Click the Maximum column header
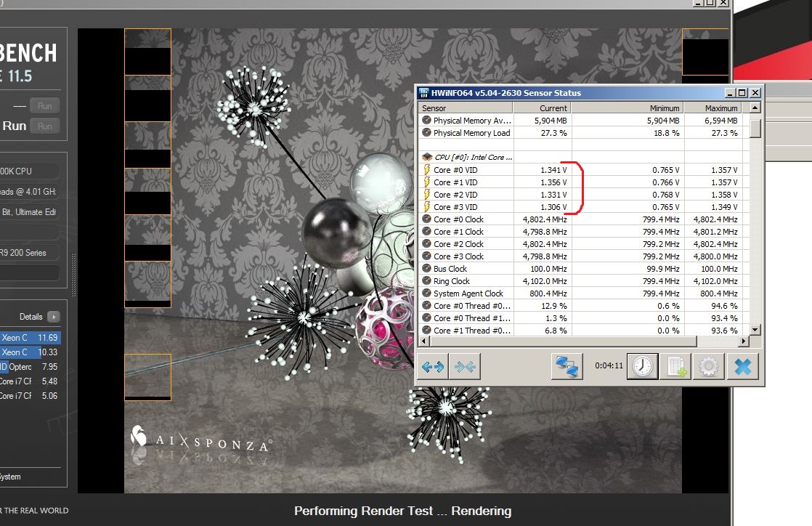Image resolution: width=812 pixels, height=526 pixels. coord(713,108)
